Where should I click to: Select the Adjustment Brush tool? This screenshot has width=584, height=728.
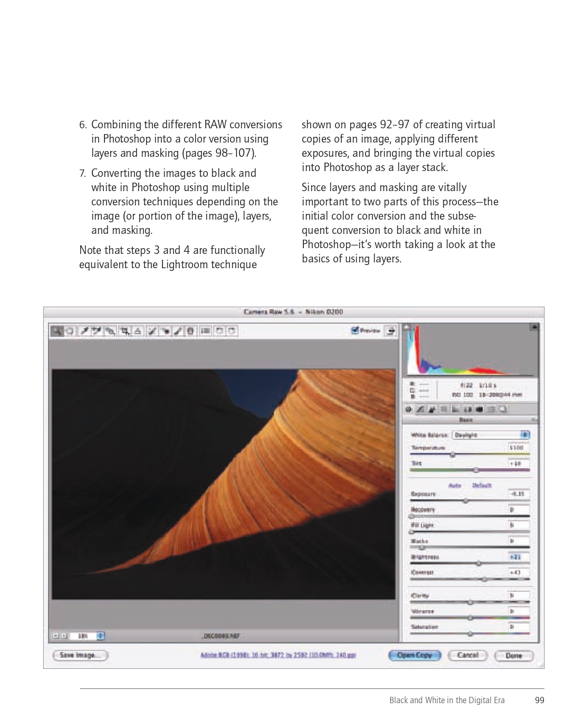coord(178,331)
